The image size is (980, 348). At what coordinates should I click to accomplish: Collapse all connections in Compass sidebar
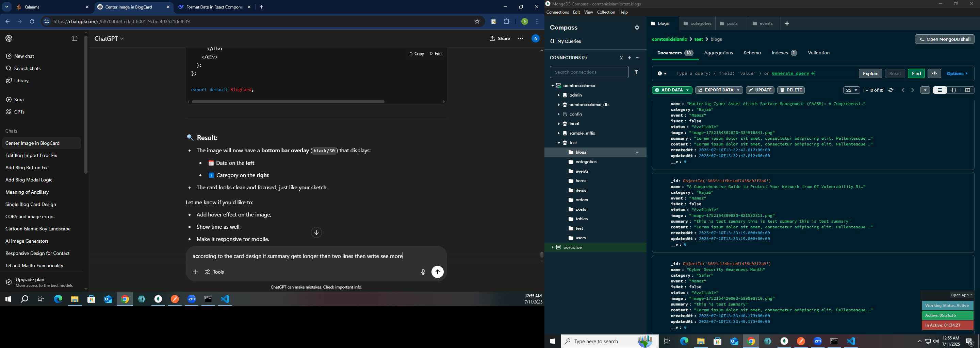pos(621,58)
